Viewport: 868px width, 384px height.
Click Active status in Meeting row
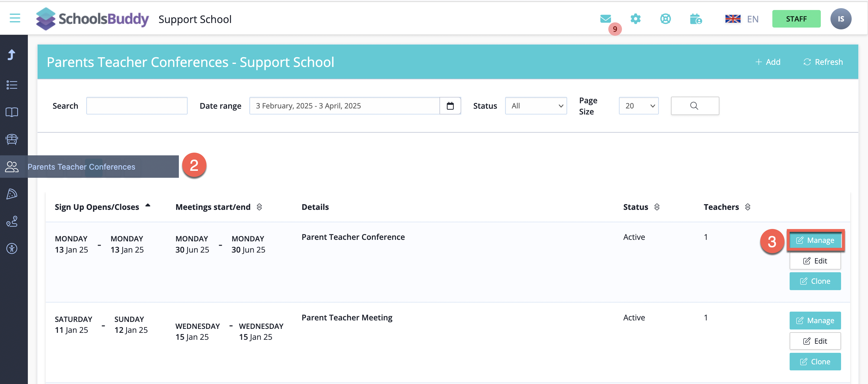634,318
